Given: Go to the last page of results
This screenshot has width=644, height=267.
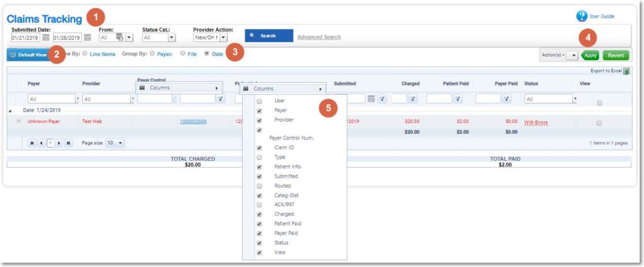Looking at the screenshot, I should point(69,143).
